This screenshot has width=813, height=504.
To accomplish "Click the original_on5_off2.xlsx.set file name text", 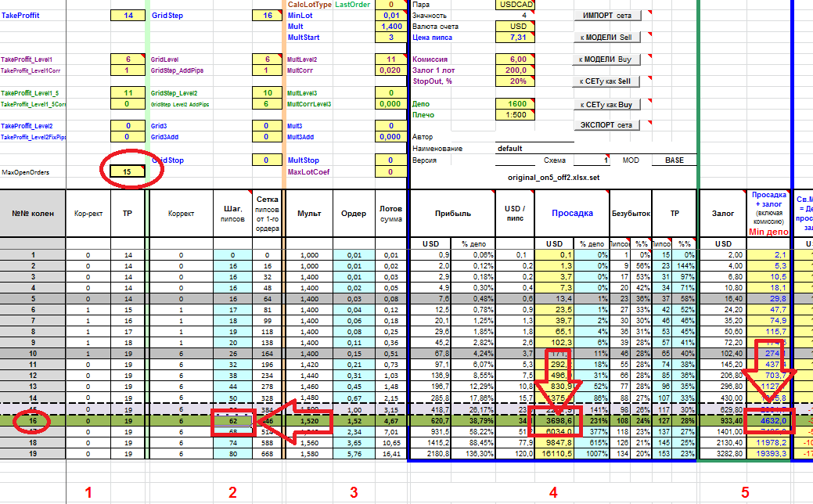I will 554,178.
